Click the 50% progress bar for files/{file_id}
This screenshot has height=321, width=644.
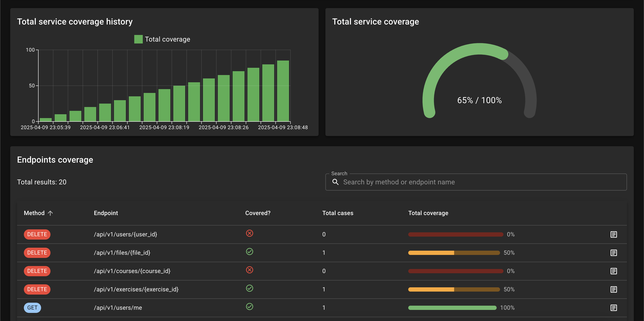pyautogui.click(x=454, y=253)
